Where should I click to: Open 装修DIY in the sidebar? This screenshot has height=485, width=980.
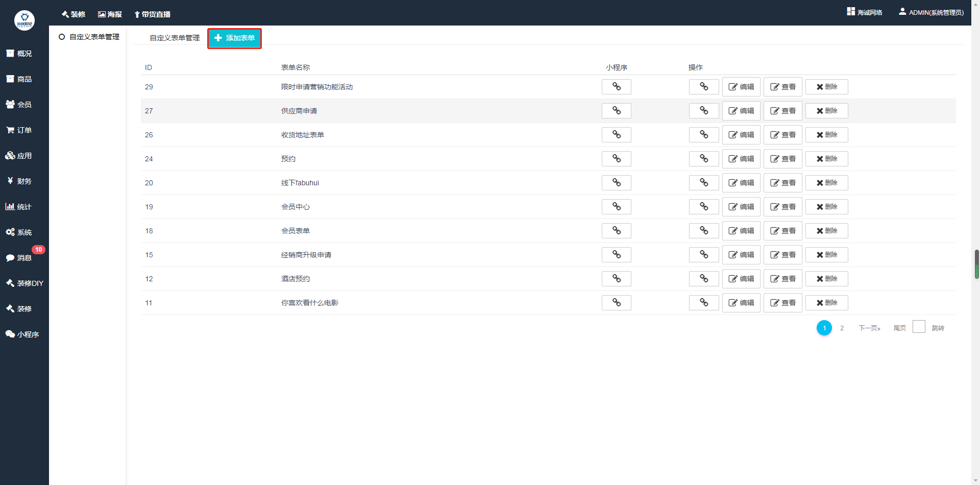(24, 283)
